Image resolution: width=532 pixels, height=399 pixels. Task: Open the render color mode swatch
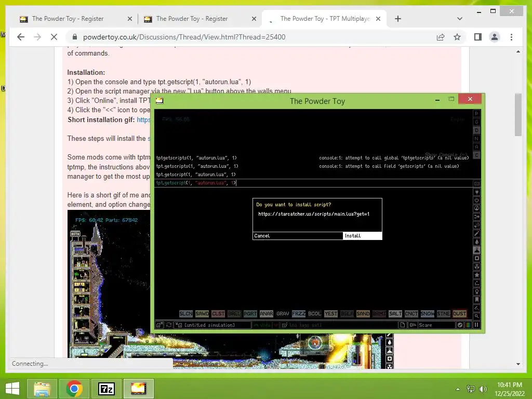[x=468, y=325]
